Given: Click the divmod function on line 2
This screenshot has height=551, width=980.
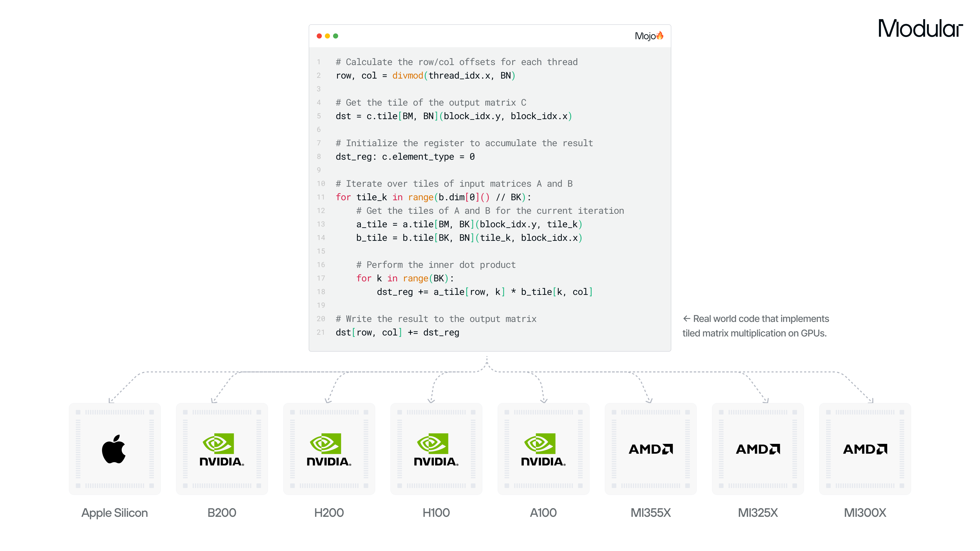Looking at the screenshot, I should pos(408,76).
